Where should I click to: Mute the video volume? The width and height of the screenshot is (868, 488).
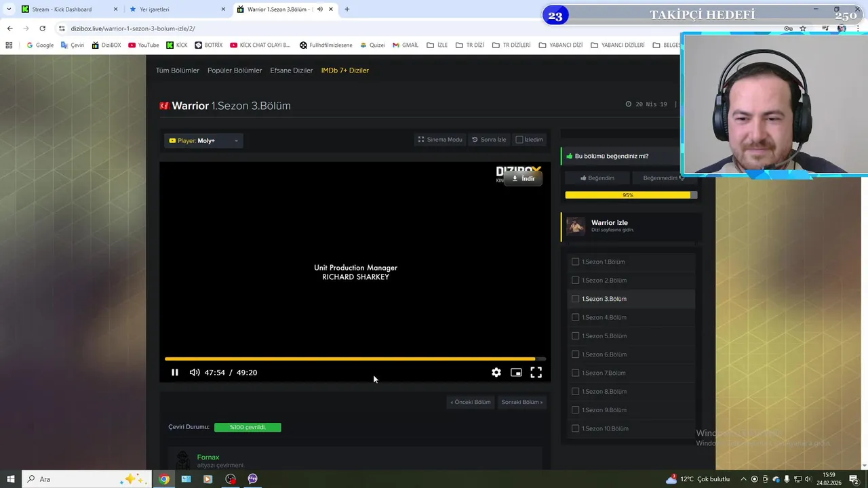pos(195,372)
